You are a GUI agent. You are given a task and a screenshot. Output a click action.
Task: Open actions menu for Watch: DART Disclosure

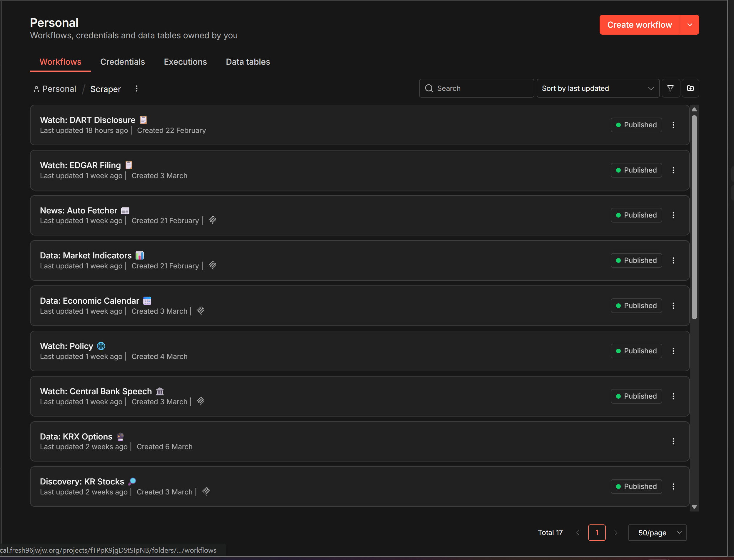(x=673, y=125)
